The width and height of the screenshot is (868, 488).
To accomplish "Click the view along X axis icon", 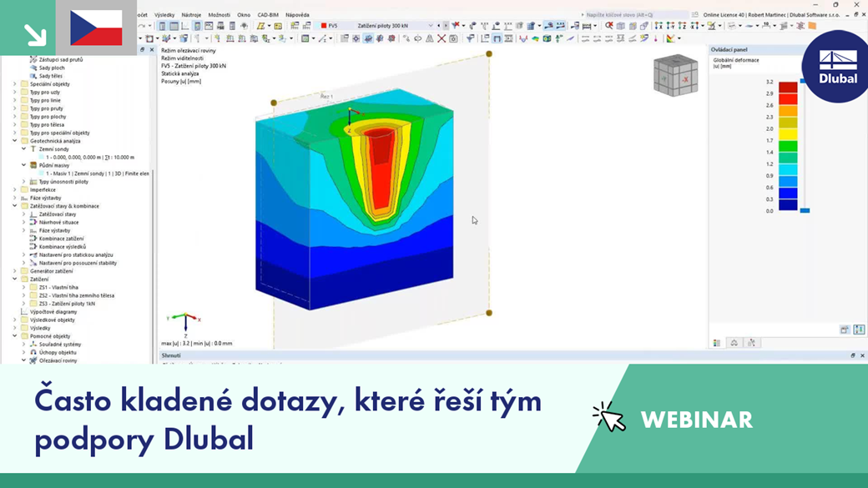I will (659, 26).
